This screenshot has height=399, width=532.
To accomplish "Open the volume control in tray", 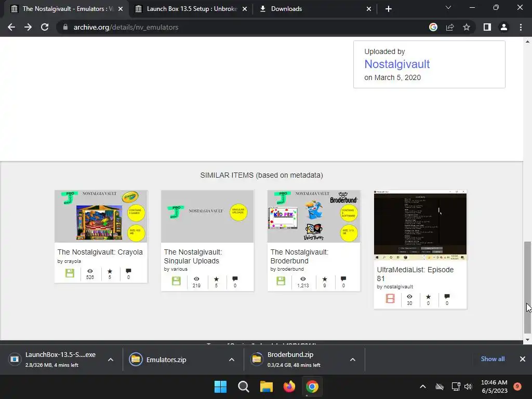I will pos(468,387).
